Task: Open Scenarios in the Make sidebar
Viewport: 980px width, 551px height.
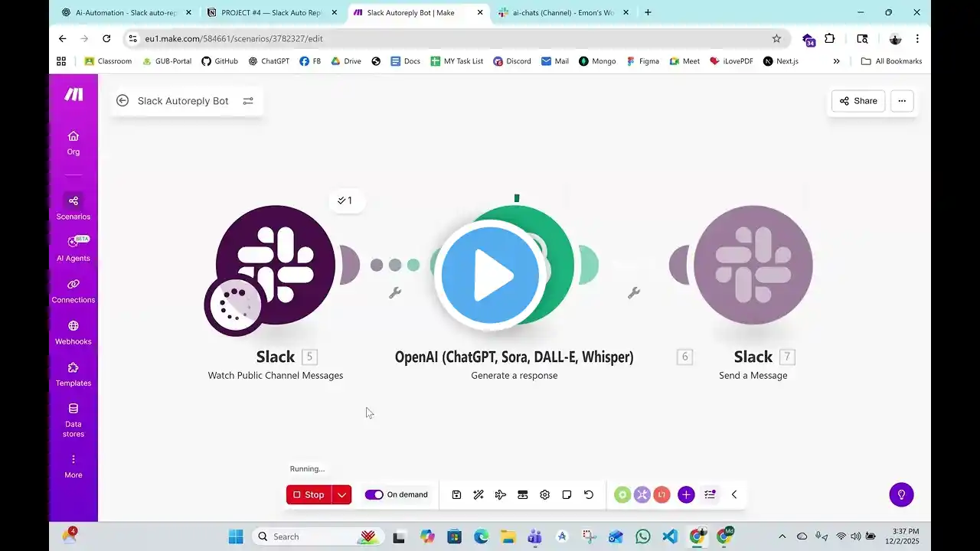Action: (x=73, y=207)
